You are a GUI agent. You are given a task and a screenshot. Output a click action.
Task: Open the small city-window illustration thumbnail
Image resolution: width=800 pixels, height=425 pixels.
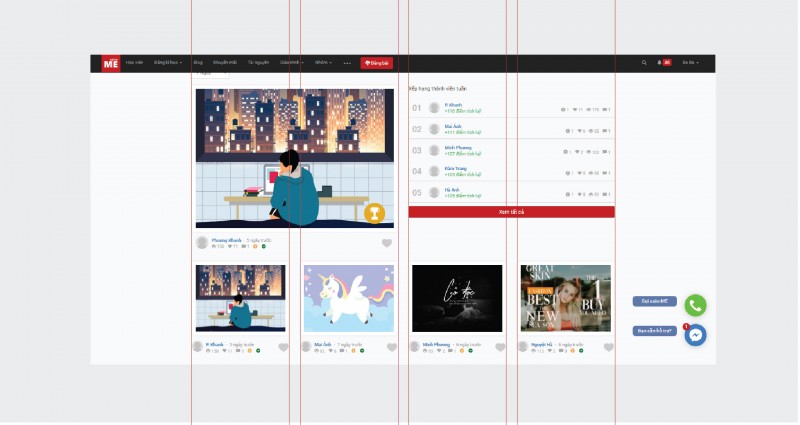(x=241, y=298)
